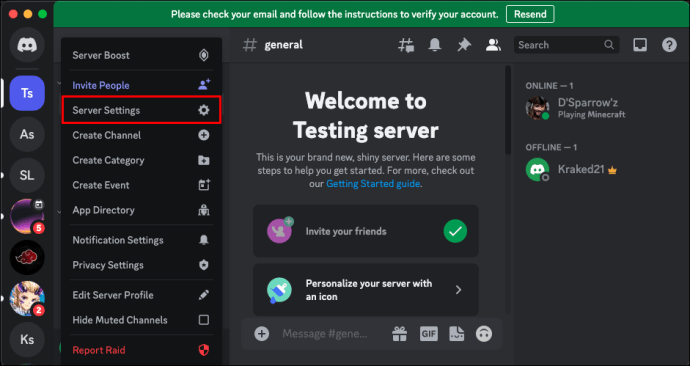
Task: Open Discord home direct messages icon
Action: pos(27,45)
